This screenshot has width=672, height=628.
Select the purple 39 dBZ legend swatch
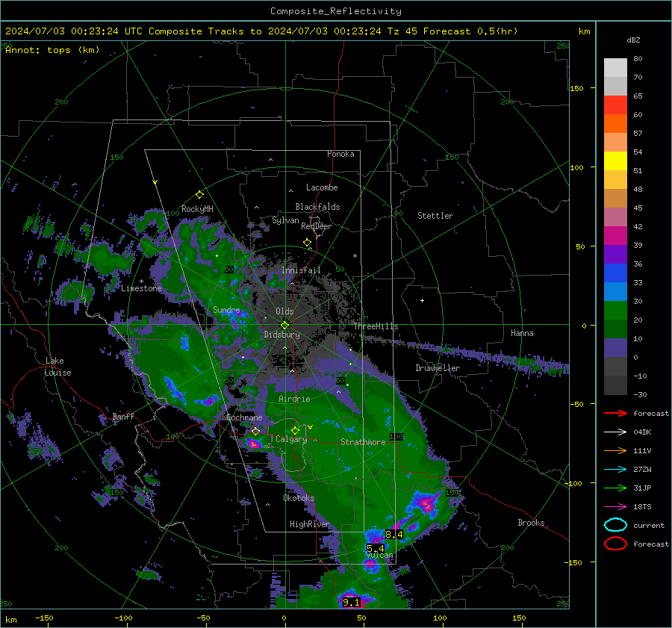(615, 254)
